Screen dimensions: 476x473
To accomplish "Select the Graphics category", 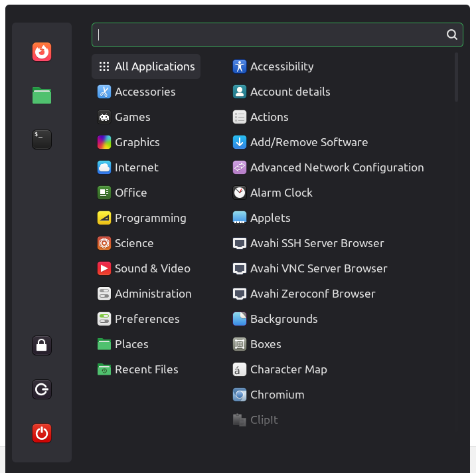I will 137,142.
